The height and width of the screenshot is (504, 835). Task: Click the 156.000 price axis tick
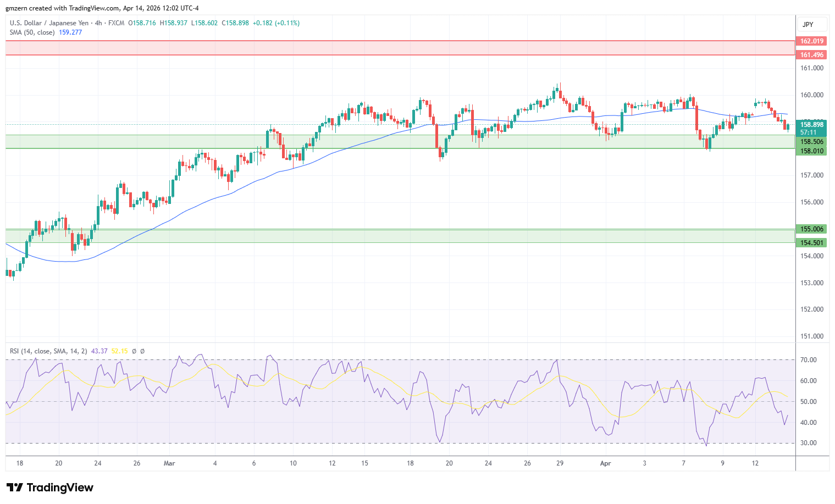pyautogui.click(x=812, y=202)
